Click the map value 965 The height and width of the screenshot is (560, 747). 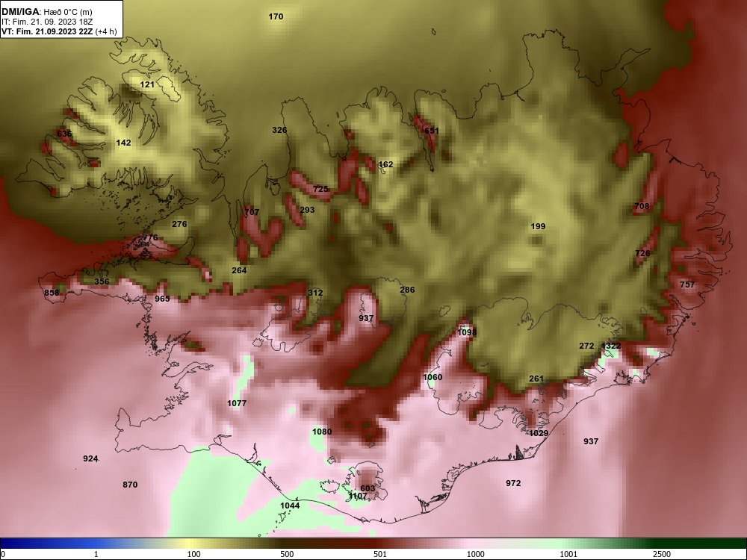click(x=162, y=299)
